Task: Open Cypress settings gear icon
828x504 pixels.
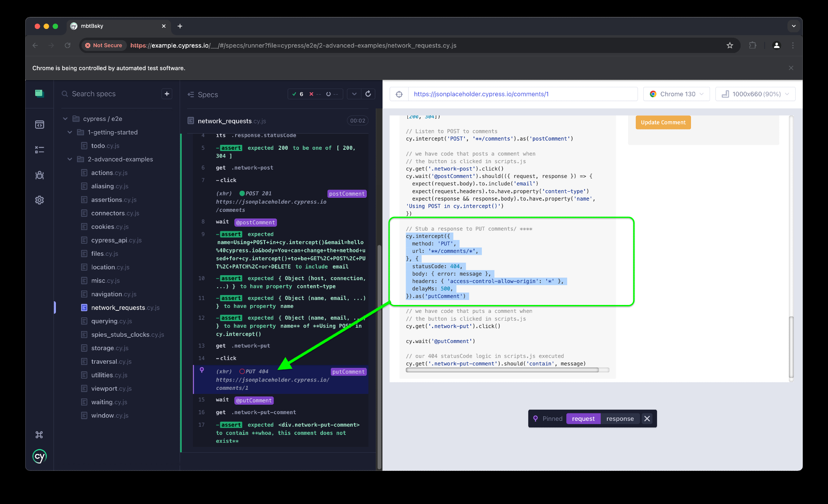Action: pos(39,200)
